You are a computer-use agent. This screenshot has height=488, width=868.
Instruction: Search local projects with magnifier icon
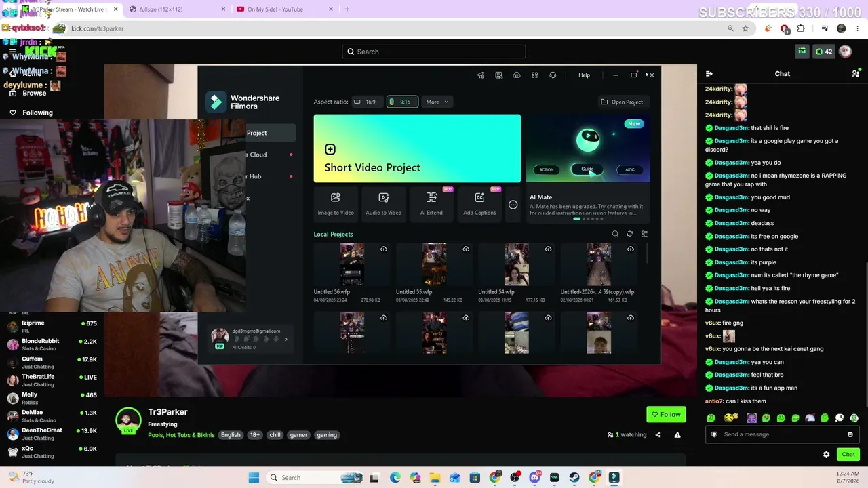click(615, 234)
